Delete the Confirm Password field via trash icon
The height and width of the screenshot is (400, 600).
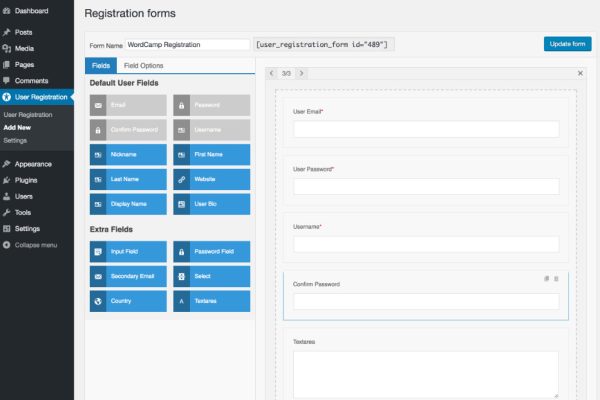557,278
